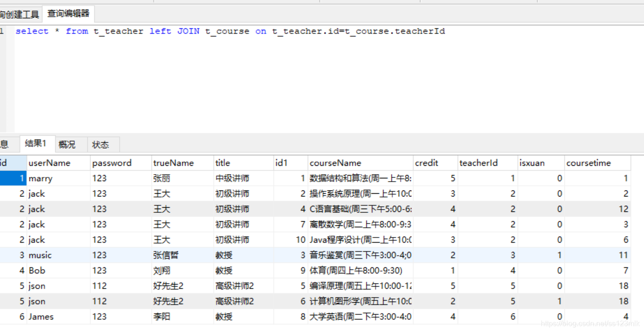Click inside the SQL query editor line
Viewport: 644px width, 332px height.
[x=230, y=31]
